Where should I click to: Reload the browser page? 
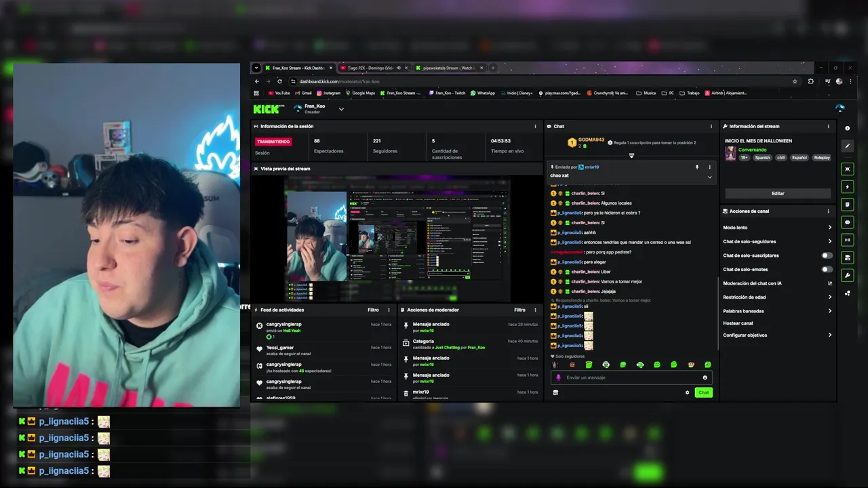click(x=279, y=81)
